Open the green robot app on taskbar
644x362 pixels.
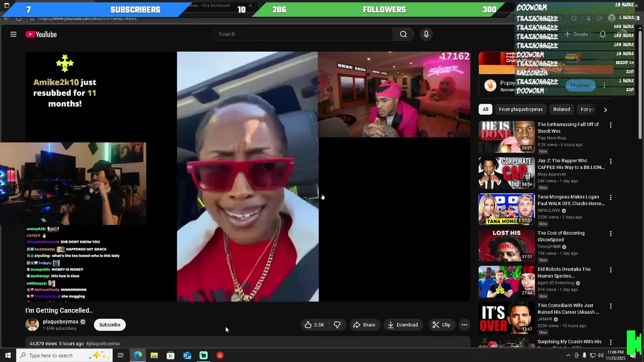point(203,355)
